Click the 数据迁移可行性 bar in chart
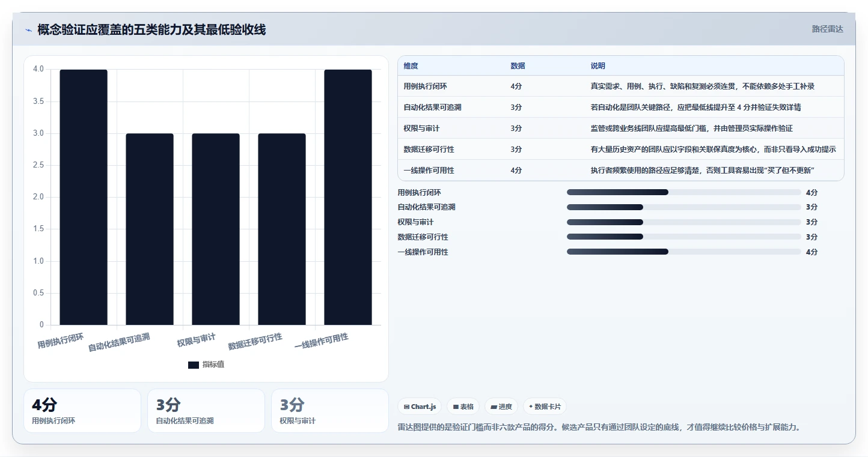This screenshot has width=868, height=457. (282, 229)
